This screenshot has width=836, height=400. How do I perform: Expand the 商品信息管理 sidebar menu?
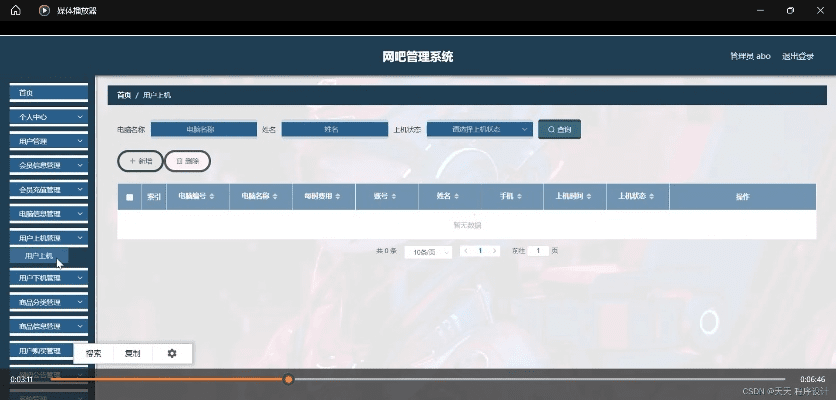pyautogui.click(x=49, y=326)
